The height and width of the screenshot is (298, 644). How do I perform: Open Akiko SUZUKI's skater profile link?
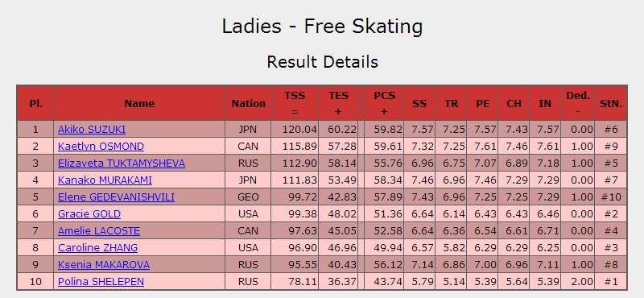pos(92,130)
